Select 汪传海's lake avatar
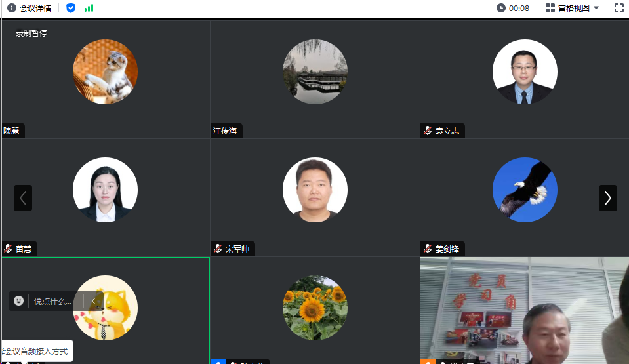This screenshot has height=364, width=629. pyautogui.click(x=315, y=71)
